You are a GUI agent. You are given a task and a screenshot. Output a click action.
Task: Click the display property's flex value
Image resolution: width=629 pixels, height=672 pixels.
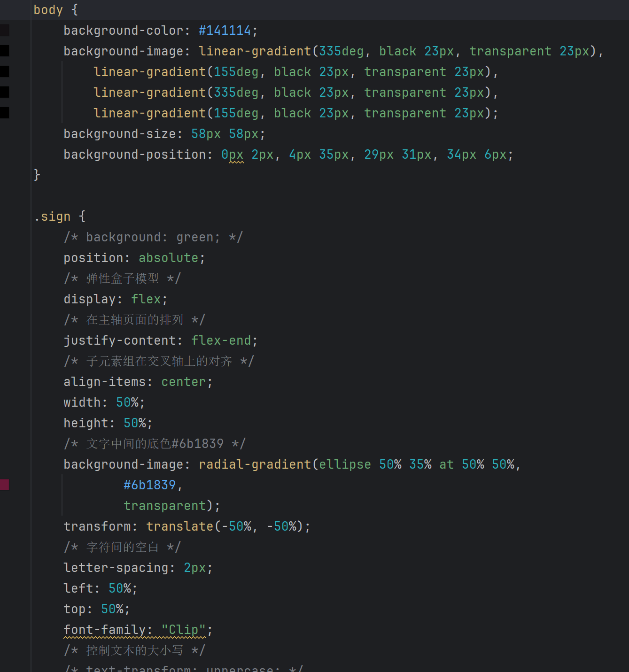click(146, 299)
